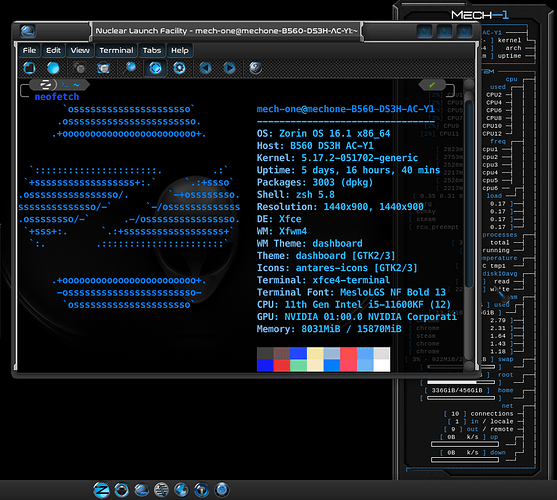Image resolution: width=557 pixels, height=500 pixels.
Task: Click the 'WM: Xfwm4' line
Action: tap(282, 231)
